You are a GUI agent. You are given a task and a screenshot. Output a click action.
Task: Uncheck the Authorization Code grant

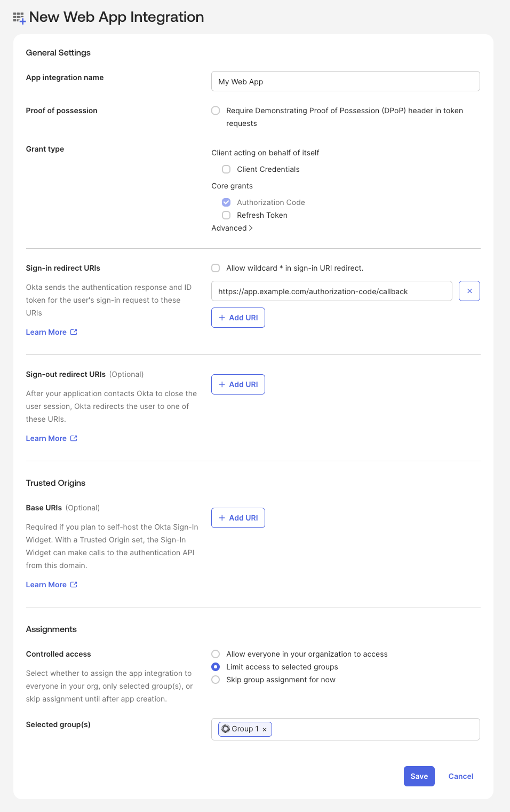226,202
